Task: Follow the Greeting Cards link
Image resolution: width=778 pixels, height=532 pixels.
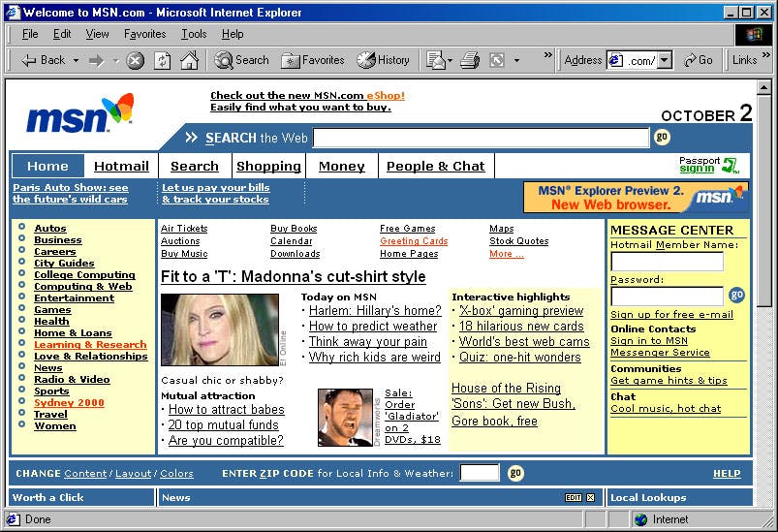Action: 414,240
